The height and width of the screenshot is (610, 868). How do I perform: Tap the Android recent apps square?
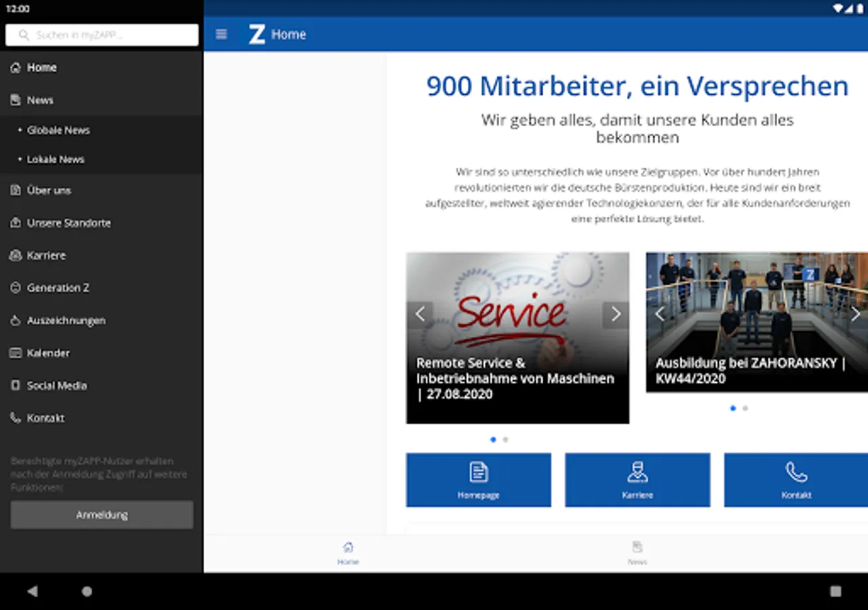[835, 591]
